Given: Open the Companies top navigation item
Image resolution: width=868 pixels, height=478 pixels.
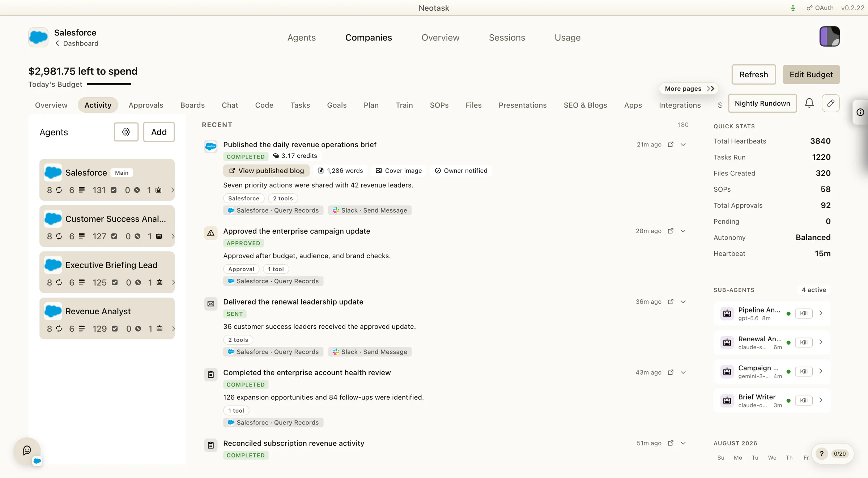Looking at the screenshot, I should point(369,38).
